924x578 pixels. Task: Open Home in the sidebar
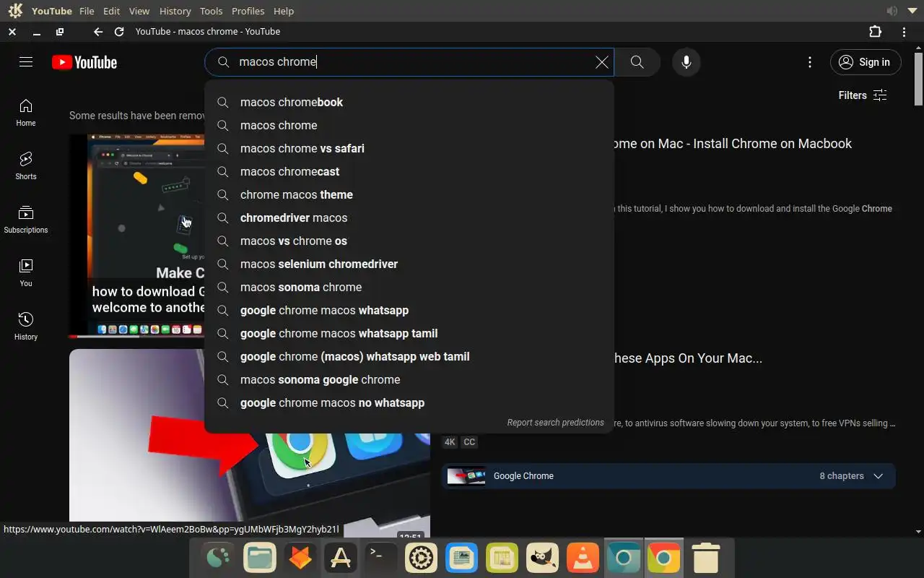click(x=26, y=113)
